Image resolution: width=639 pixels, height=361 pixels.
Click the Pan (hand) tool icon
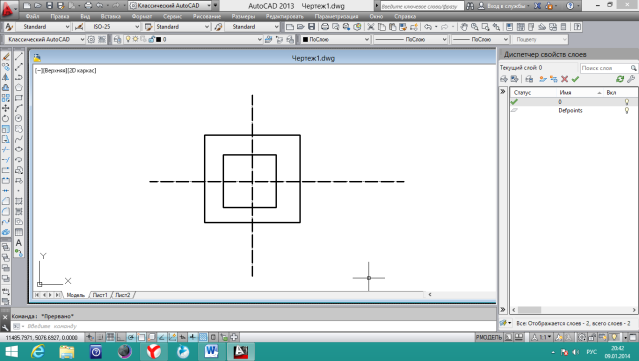tap(464, 27)
